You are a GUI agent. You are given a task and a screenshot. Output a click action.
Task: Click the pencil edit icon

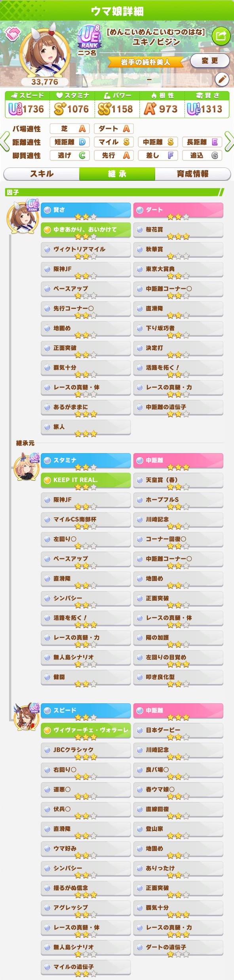click(222, 79)
